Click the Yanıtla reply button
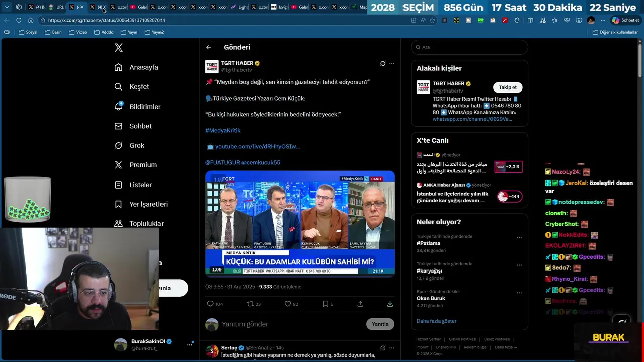The height and width of the screenshot is (362, 644). 380,324
